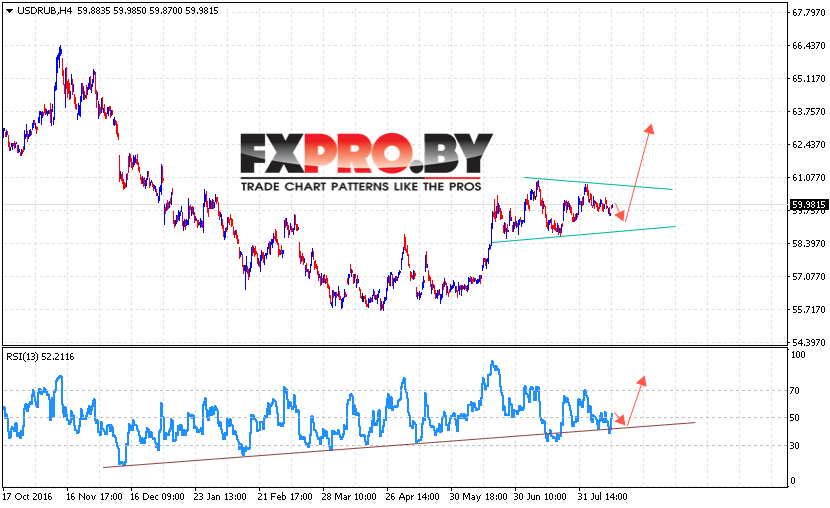Click the 55.7170 price axis label
The image size is (830, 508).
[x=808, y=310]
